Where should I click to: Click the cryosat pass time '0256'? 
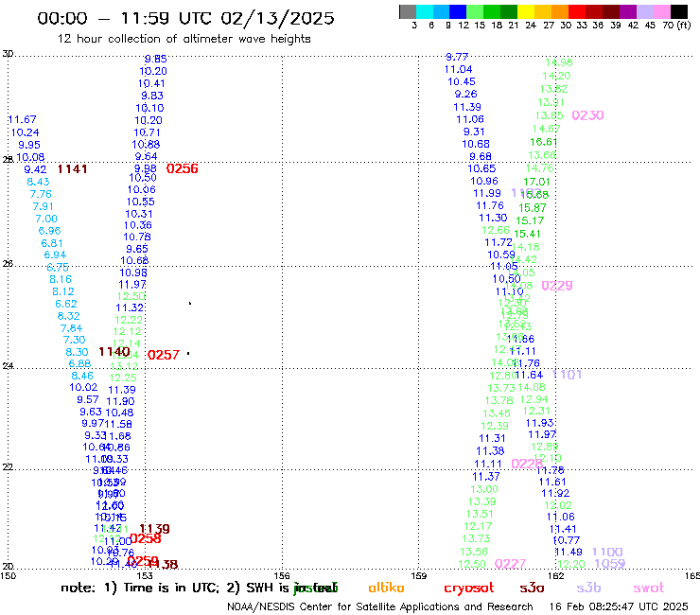pos(182,168)
